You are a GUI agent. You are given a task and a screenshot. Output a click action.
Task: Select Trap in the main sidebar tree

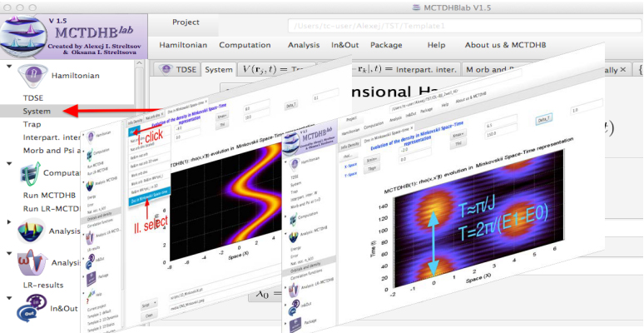pyautogui.click(x=32, y=124)
